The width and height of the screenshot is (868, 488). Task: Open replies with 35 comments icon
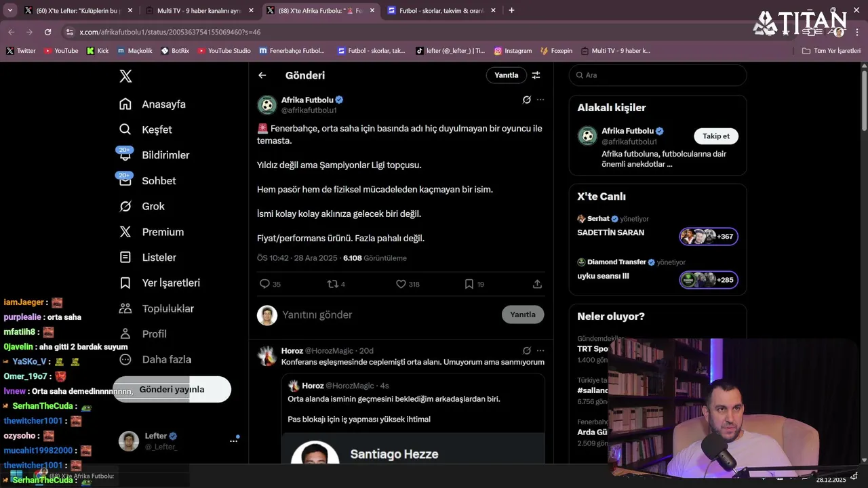pyautogui.click(x=270, y=284)
